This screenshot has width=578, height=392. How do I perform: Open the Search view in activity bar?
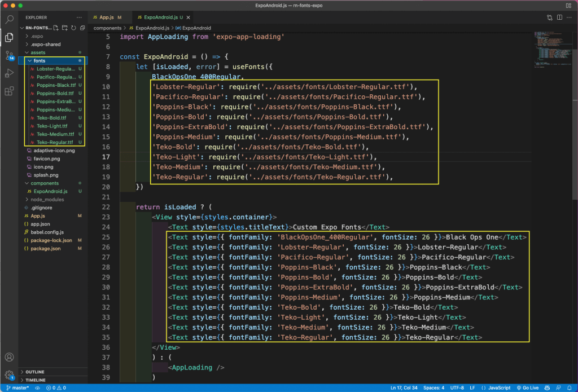pos(9,20)
